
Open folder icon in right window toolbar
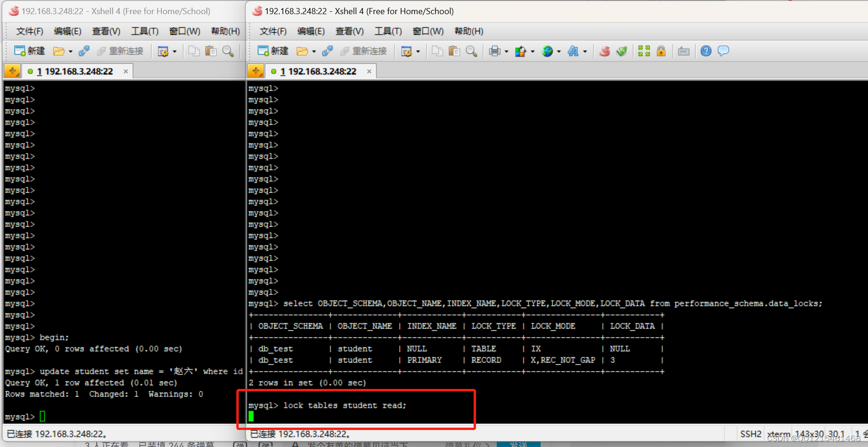coord(302,51)
